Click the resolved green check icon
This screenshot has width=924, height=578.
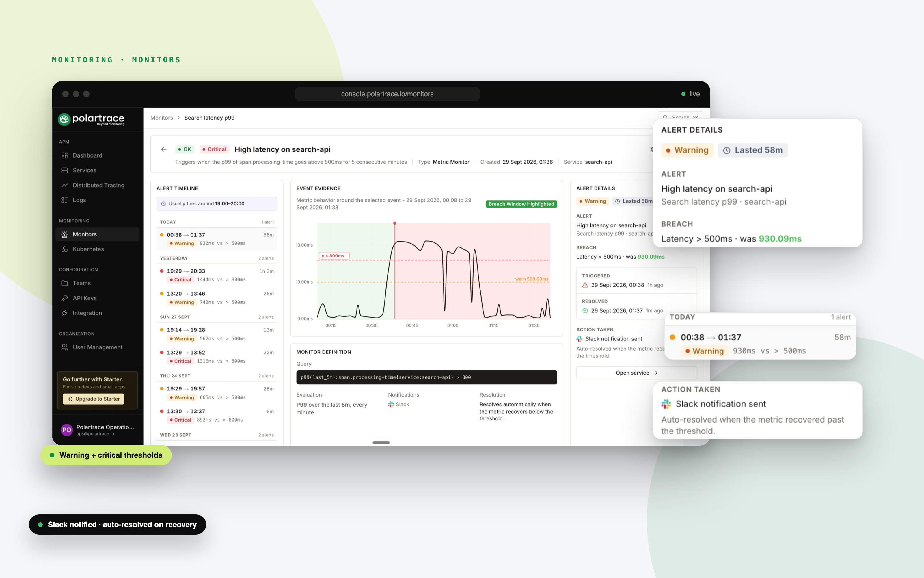click(x=585, y=310)
